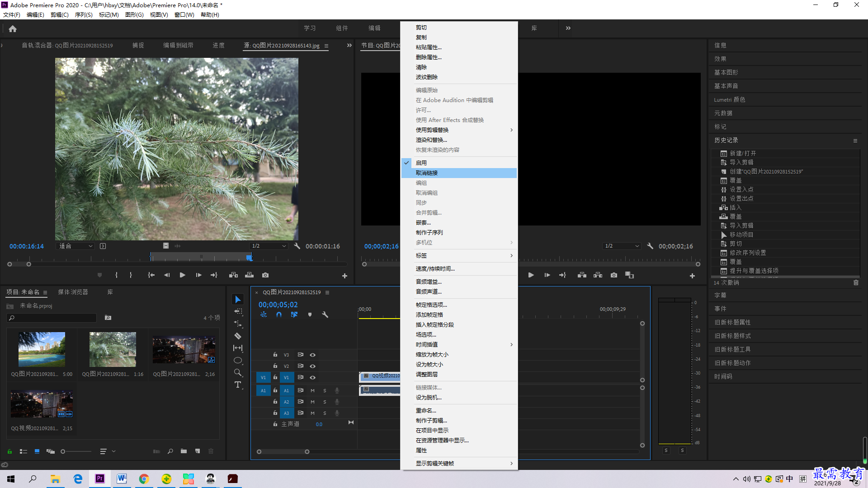This screenshot has height=488, width=868.
Task: Click timeline horizontal zoom scrollbar
Action: (x=283, y=452)
